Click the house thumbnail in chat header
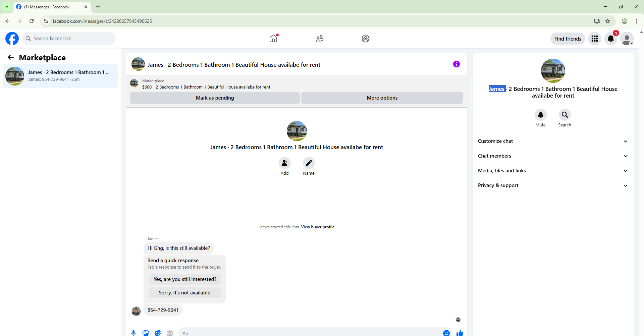Image resolution: width=644 pixels, height=336 pixels. (138, 64)
